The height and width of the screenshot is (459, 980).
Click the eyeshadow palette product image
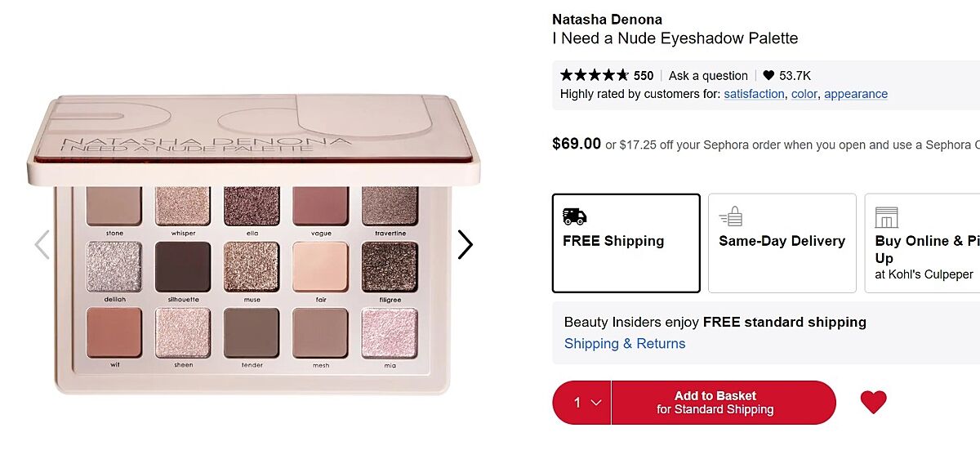pyautogui.click(x=253, y=245)
